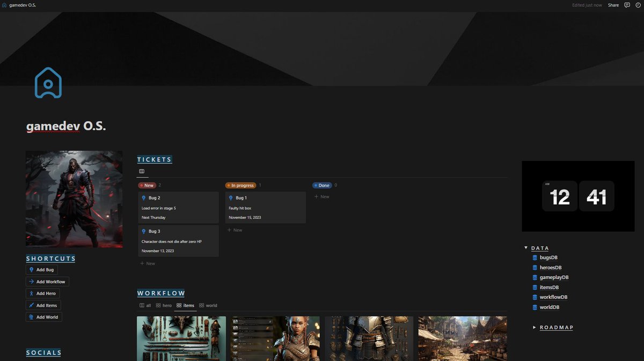Add new ticket under Done column
Screen dimensions: 644x361
point(322,197)
